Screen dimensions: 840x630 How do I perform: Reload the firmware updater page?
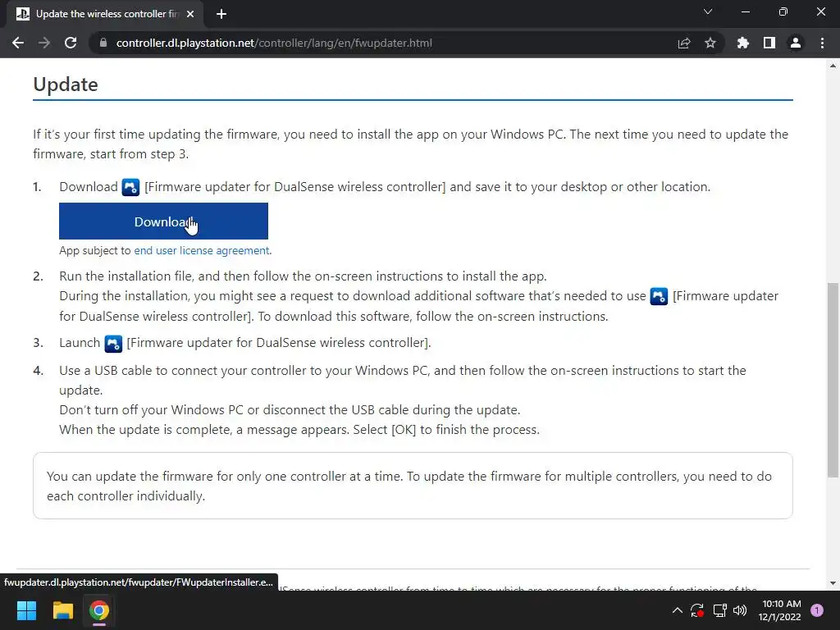click(71, 43)
